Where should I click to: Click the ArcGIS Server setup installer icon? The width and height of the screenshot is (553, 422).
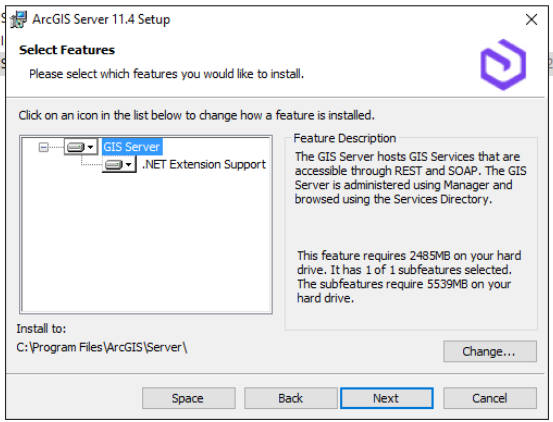(18, 19)
